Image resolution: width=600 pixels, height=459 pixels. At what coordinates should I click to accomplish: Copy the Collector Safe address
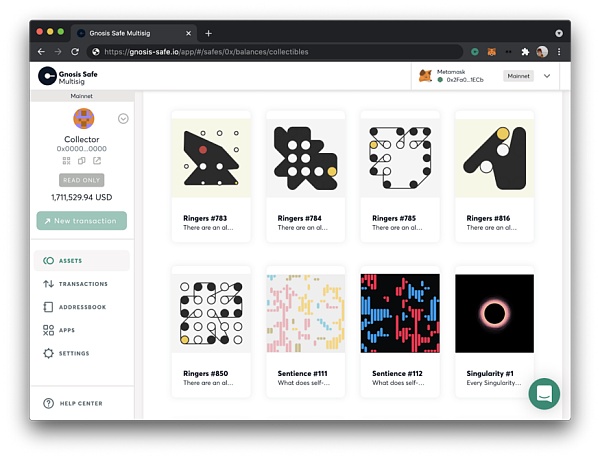[82, 160]
